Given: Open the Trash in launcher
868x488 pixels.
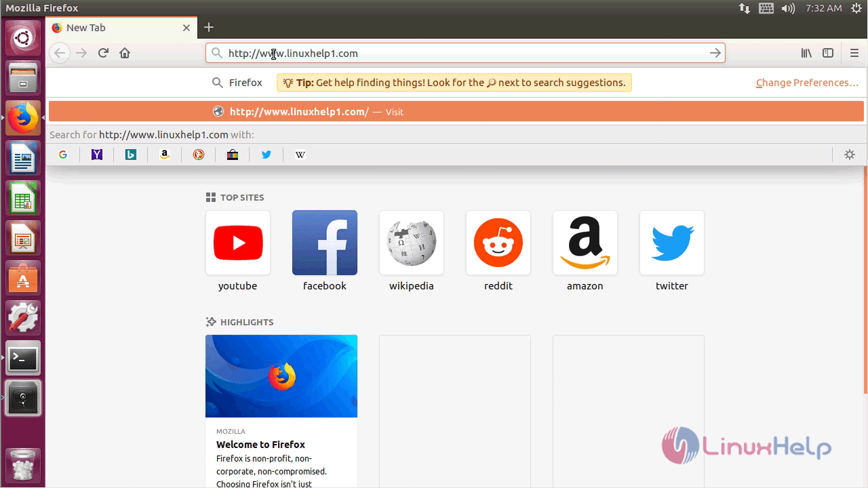Looking at the screenshot, I should coord(23,466).
